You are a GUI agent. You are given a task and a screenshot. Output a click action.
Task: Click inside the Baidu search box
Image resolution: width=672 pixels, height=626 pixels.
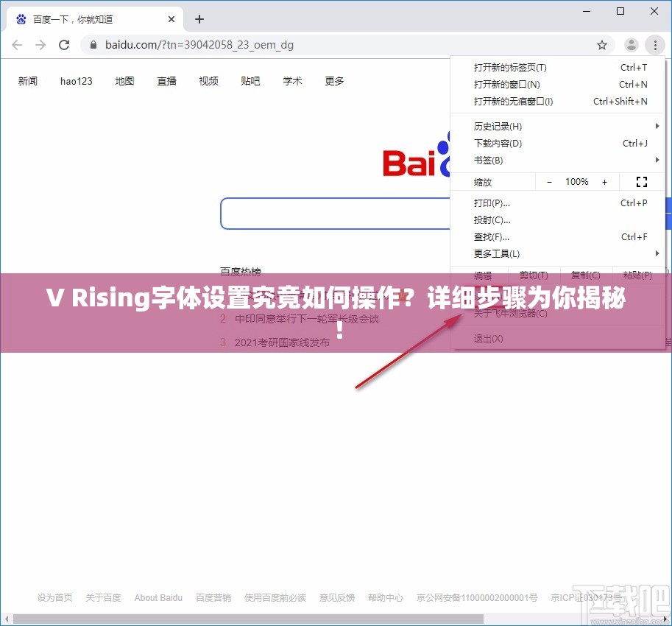click(x=331, y=214)
